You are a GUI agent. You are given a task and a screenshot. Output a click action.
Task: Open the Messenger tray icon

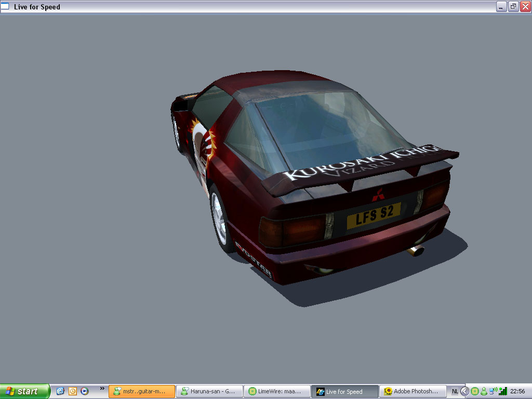pyautogui.click(x=484, y=392)
